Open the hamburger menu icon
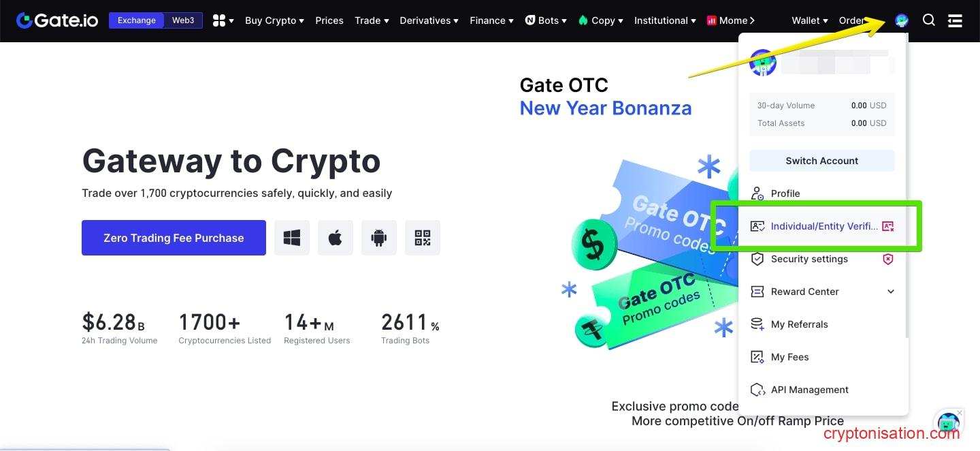Viewport: 980px width, 451px height. (955, 20)
